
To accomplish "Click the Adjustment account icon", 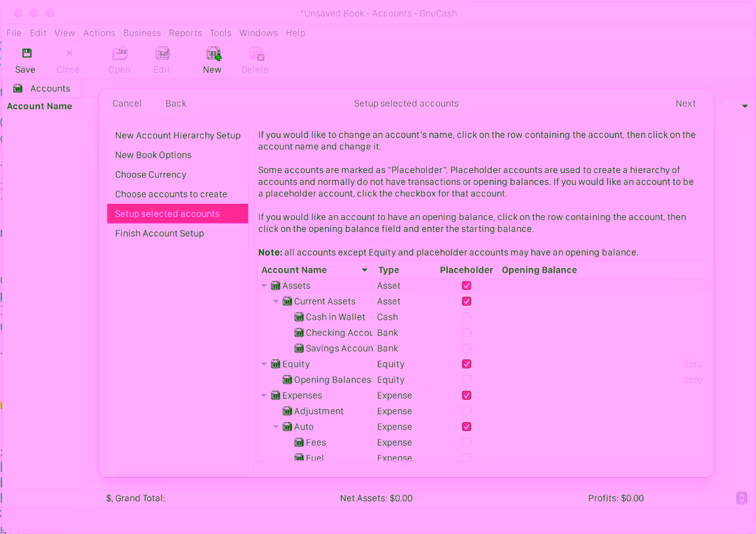I will point(287,411).
